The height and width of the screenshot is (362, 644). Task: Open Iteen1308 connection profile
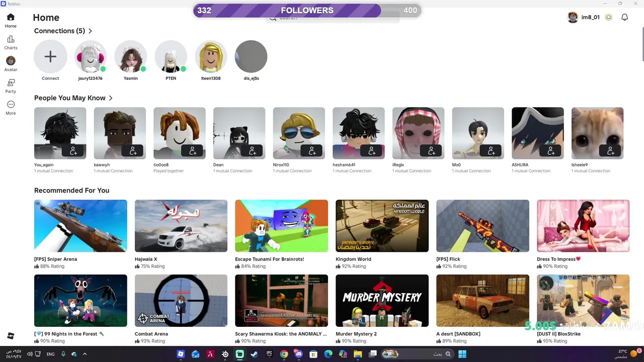[211, 60]
